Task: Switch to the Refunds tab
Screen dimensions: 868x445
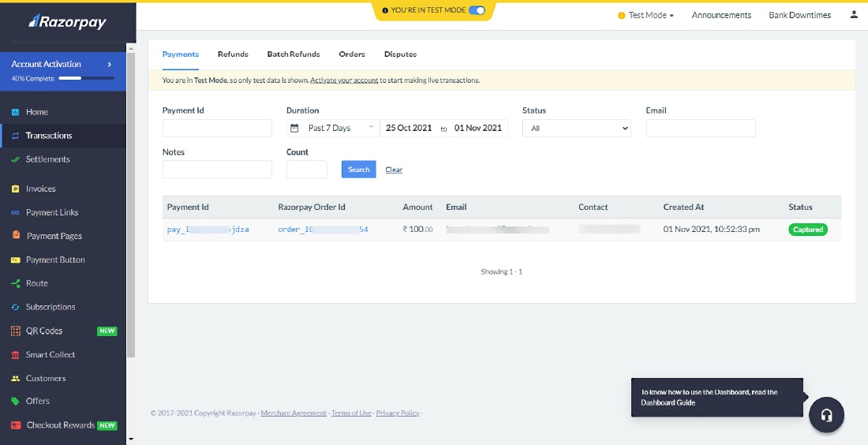Action: coord(233,54)
